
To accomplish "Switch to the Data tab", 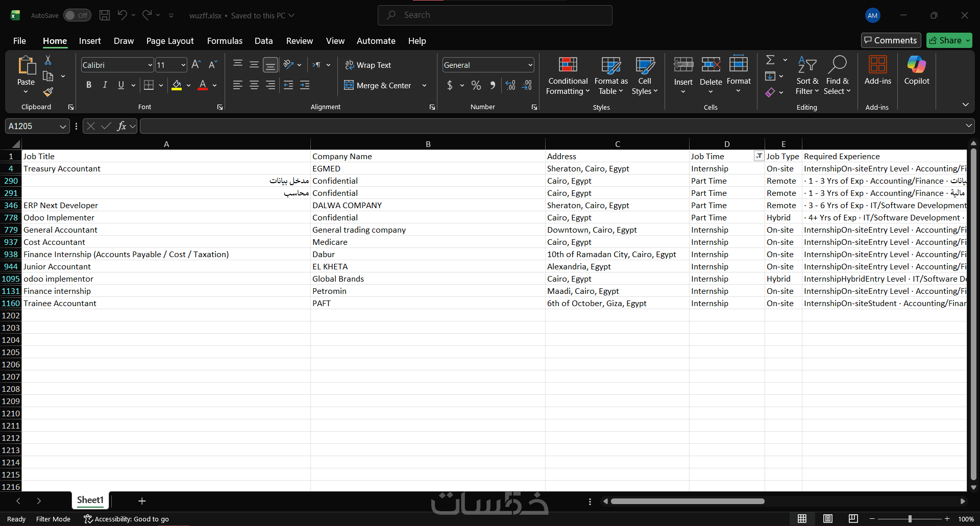I will 264,41.
